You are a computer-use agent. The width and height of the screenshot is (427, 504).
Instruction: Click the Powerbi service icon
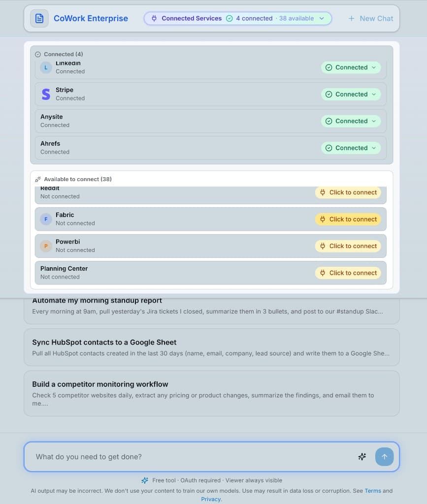pos(46,246)
